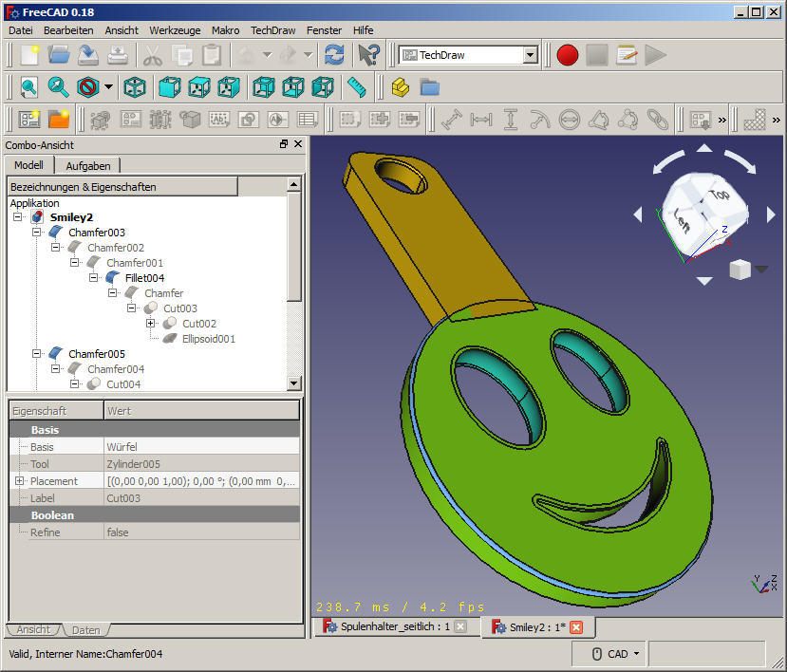Save the active document

[88, 55]
